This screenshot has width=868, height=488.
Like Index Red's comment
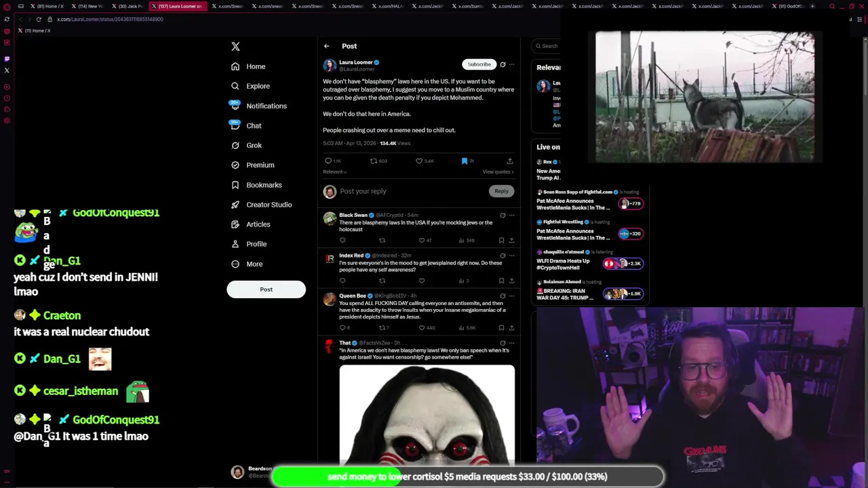coord(422,281)
